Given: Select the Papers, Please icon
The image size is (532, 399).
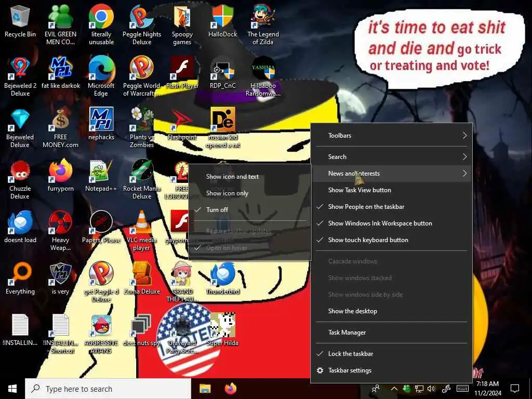Looking at the screenshot, I should tap(101, 227).
